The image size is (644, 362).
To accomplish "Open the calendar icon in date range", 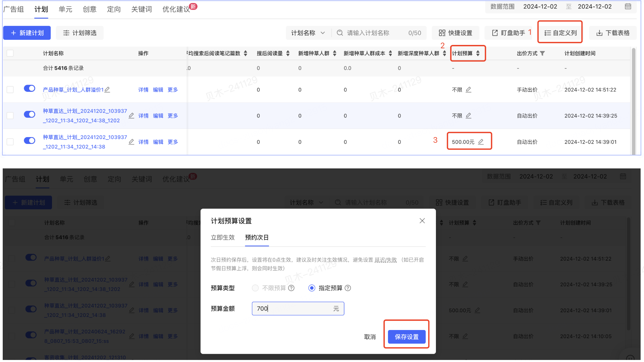I will 628,6.
